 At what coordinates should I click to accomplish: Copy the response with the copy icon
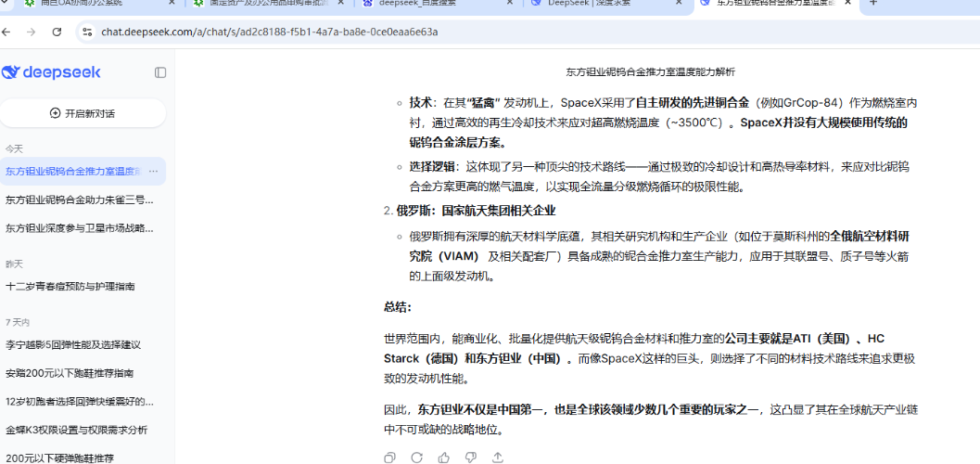click(389, 458)
